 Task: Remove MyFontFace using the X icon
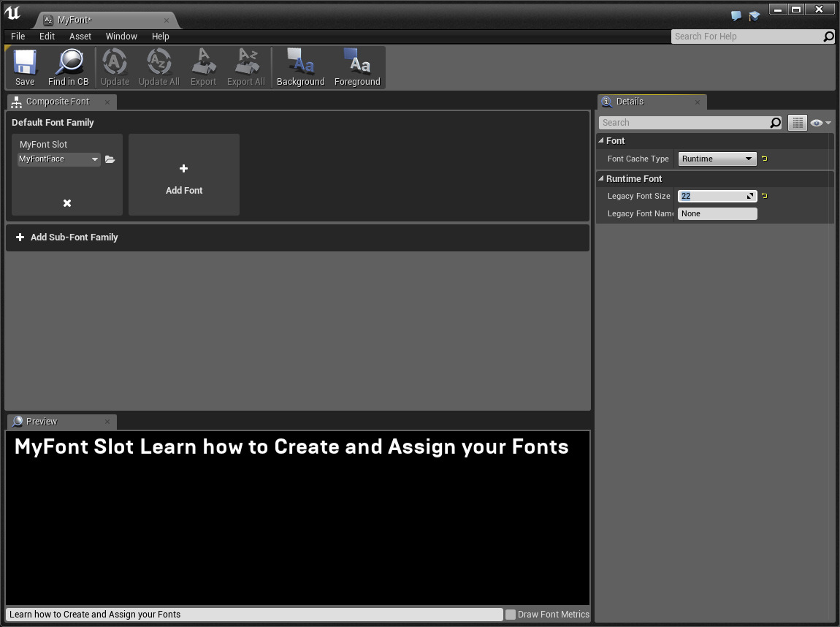pos(66,202)
